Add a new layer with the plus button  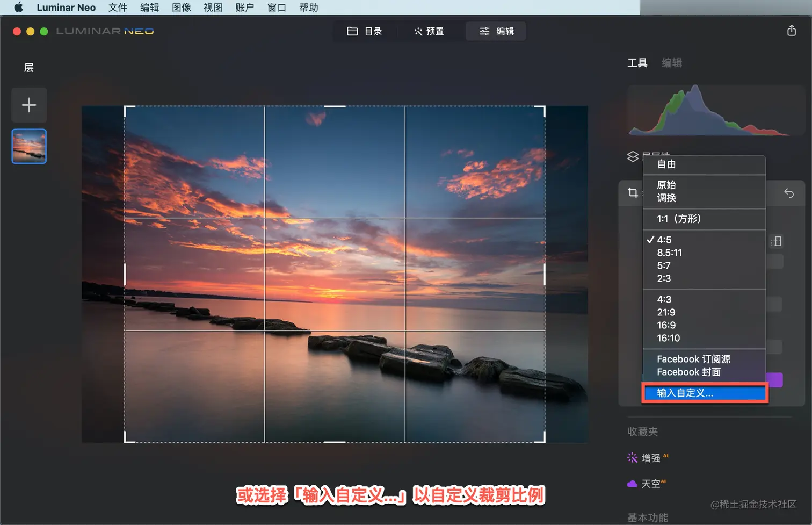click(x=29, y=105)
